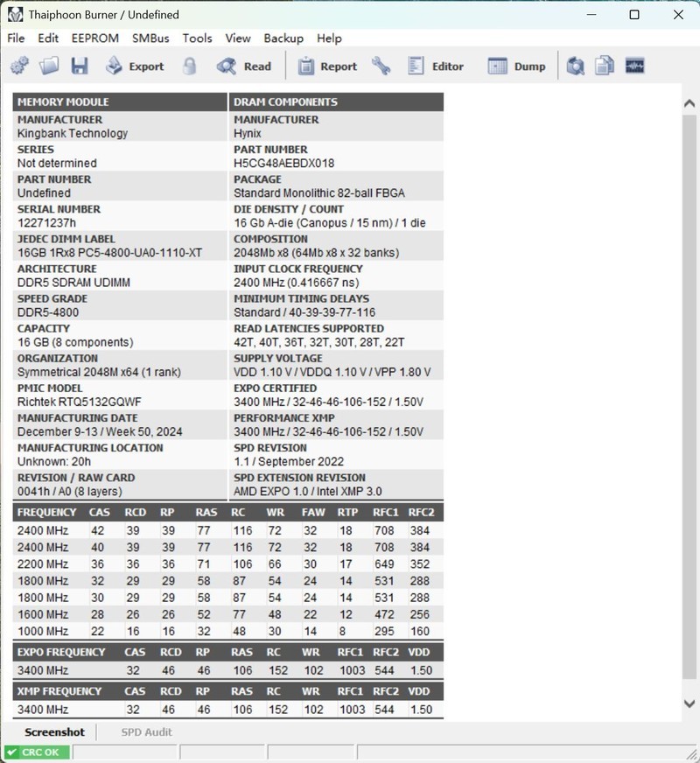This screenshot has width=700, height=763.
Task: Click the EXPO FREQUENCY header
Action: (61, 652)
